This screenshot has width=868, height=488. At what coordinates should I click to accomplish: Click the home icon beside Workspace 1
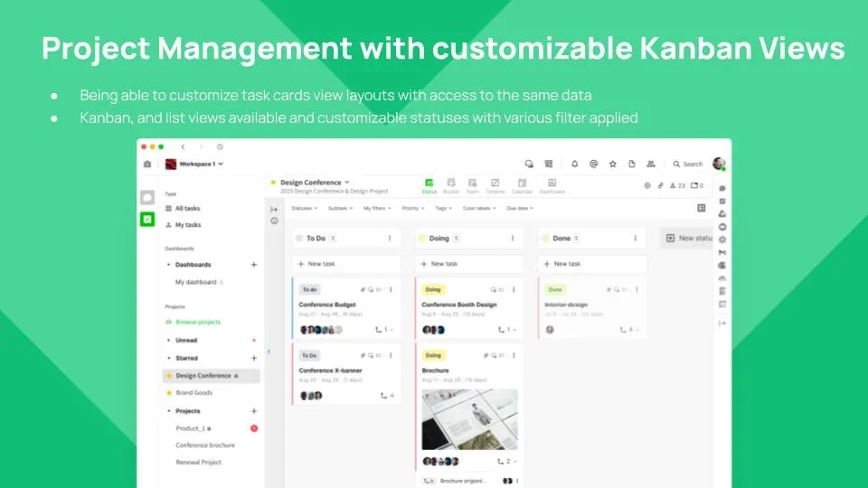[x=147, y=164]
